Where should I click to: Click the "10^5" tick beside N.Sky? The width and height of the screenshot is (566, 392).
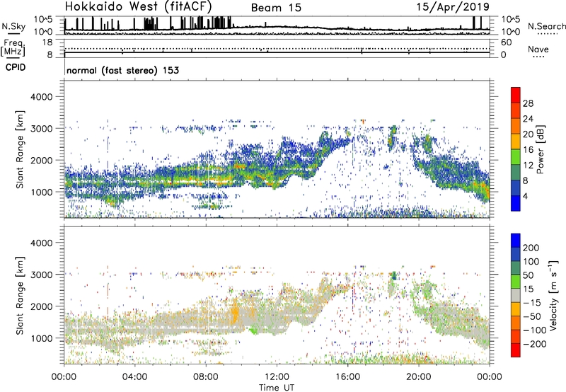[43, 20]
